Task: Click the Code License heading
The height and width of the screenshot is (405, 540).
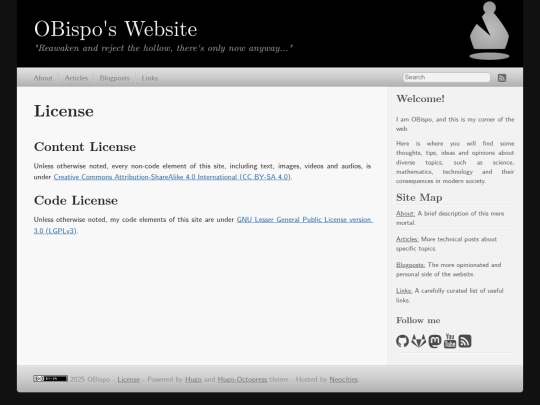Action: pyautogui.click(x=76, y=200)
